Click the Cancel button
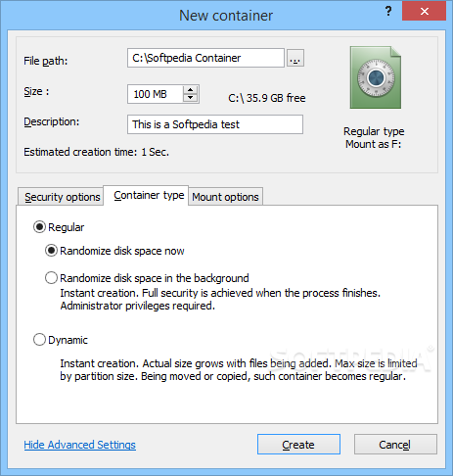Image resolution: width=453 pixels, height=476 pixels. coord(395,445)
